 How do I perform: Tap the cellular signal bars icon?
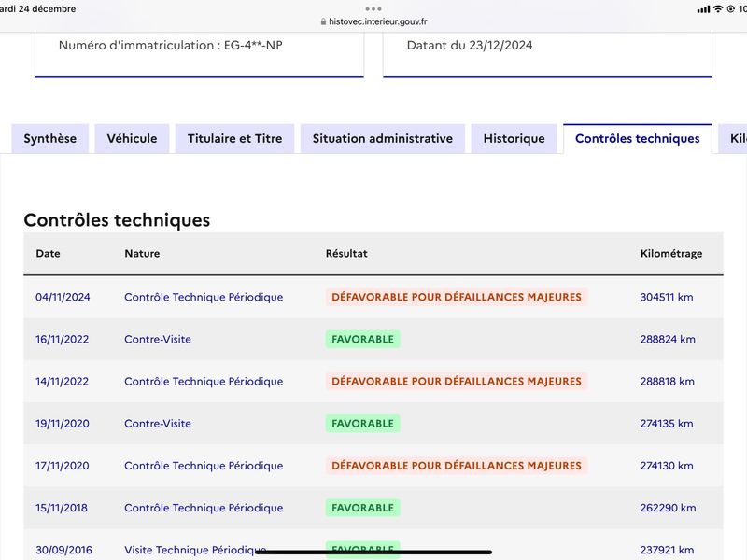(x=703, y=9)
